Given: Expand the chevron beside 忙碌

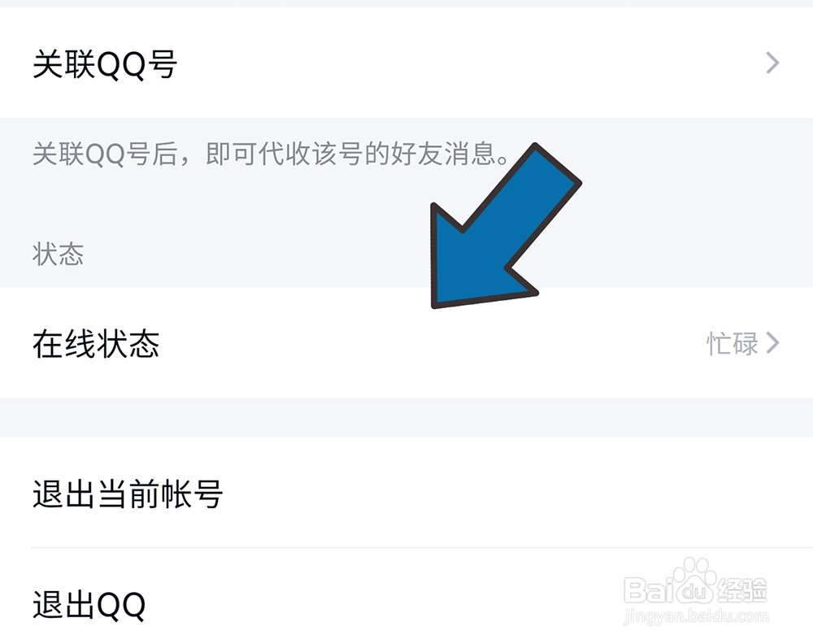Looking at the screenshot, I should tap(772, 343).
